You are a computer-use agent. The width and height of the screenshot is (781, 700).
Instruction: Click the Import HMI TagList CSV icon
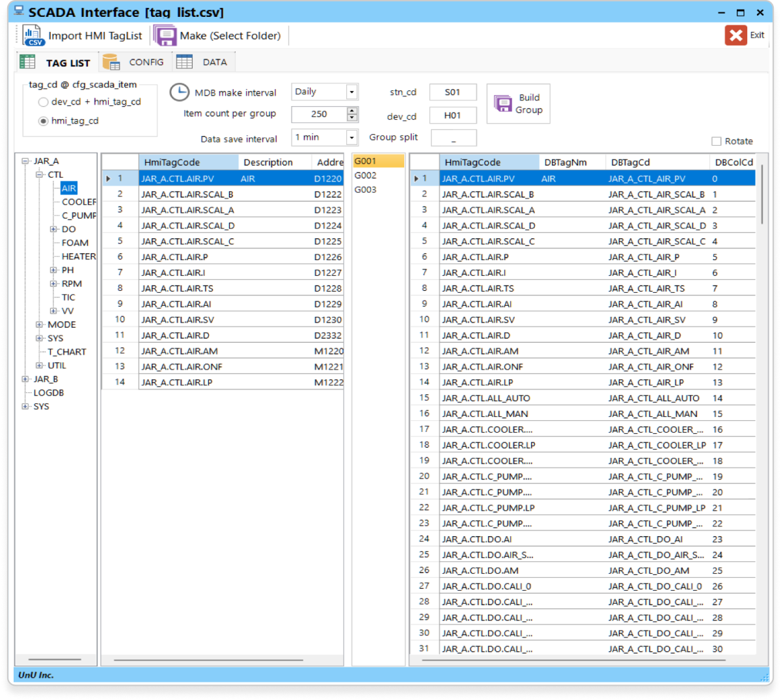click(x=33, y=36)
